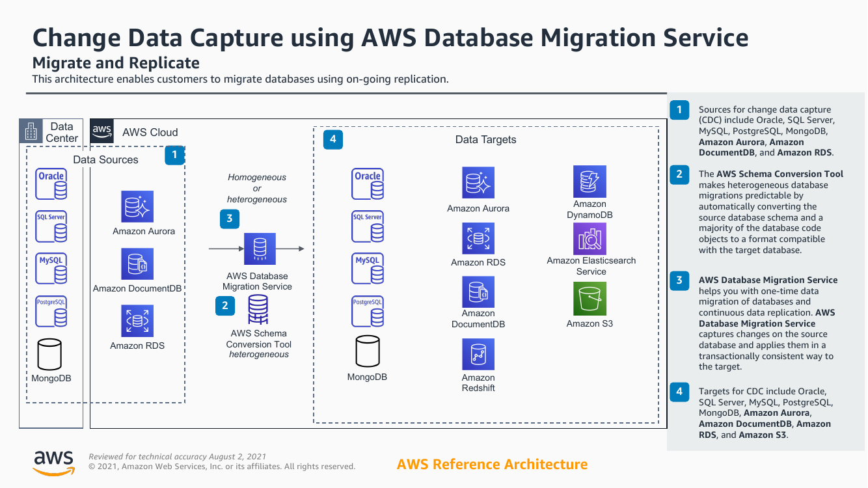Click the main title 'Change Data Capture using AWS Database Migration Service'

[x=390, y=37]
